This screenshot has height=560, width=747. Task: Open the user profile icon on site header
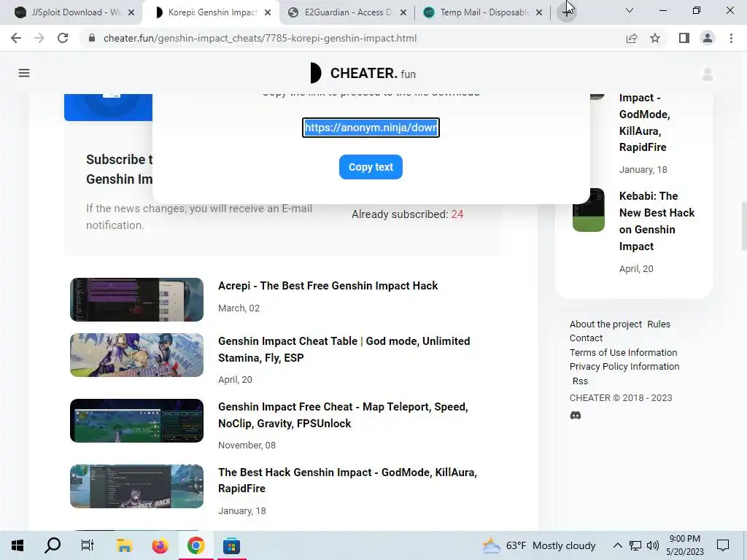708,74
